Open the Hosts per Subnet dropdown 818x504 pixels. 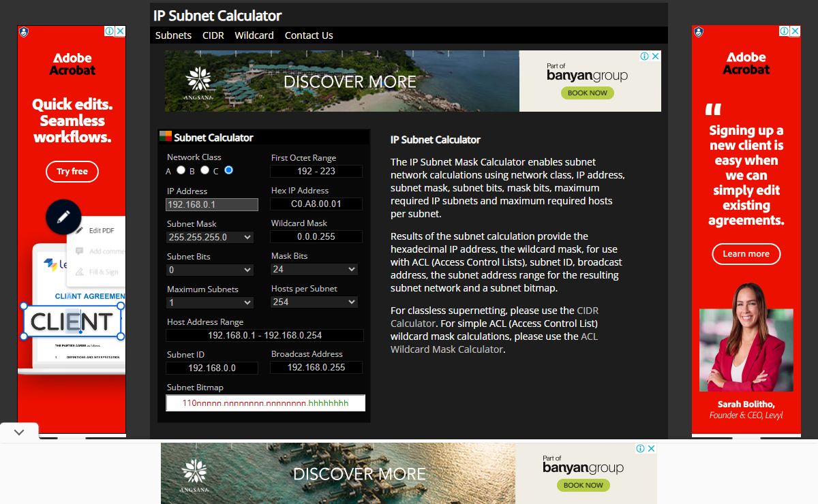(314, 302)
